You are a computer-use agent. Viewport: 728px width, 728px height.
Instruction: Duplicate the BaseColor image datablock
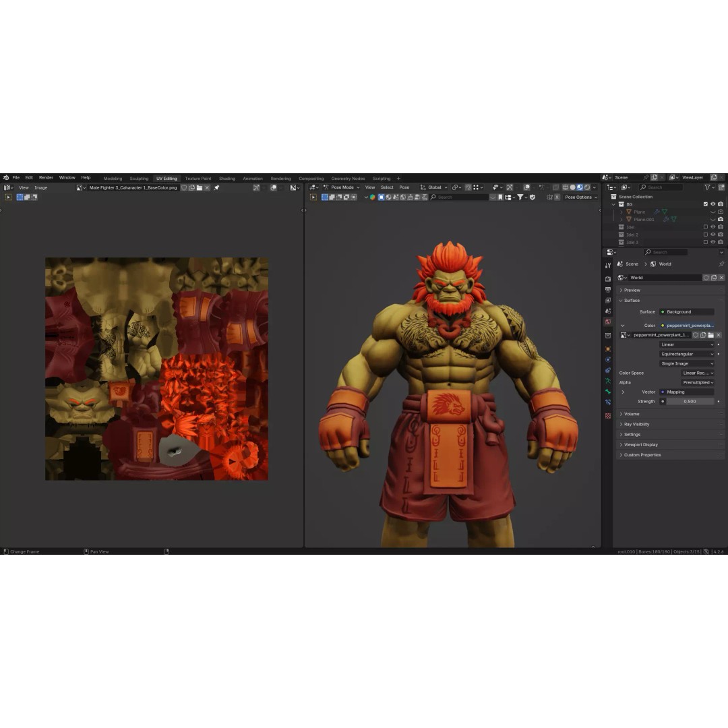tap(191, 187)
